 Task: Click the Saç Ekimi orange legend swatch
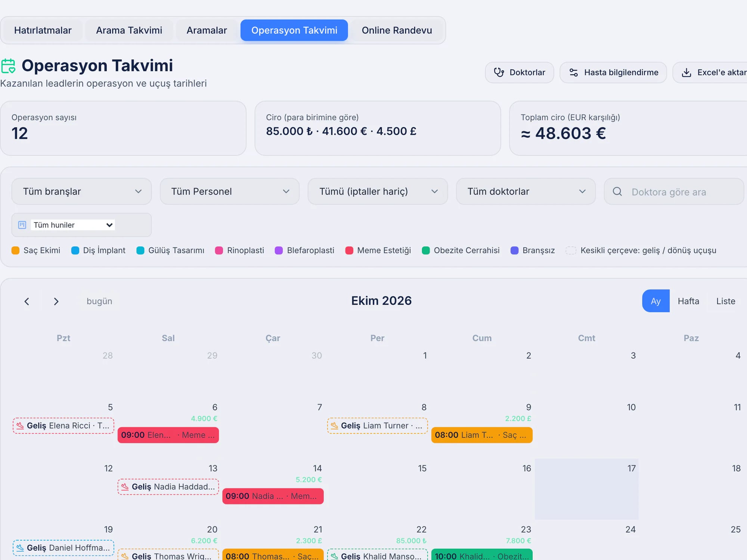pyautogui.click(x=15, y=251)
